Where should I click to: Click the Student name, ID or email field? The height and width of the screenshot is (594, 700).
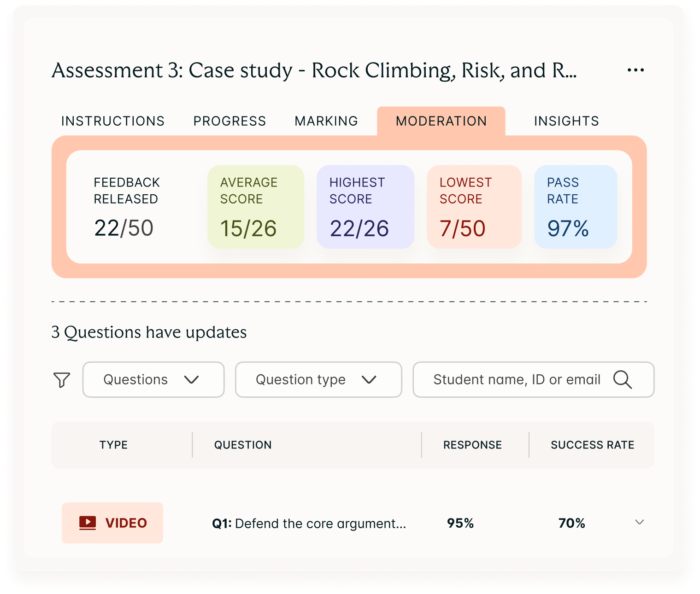click(516, 380)
